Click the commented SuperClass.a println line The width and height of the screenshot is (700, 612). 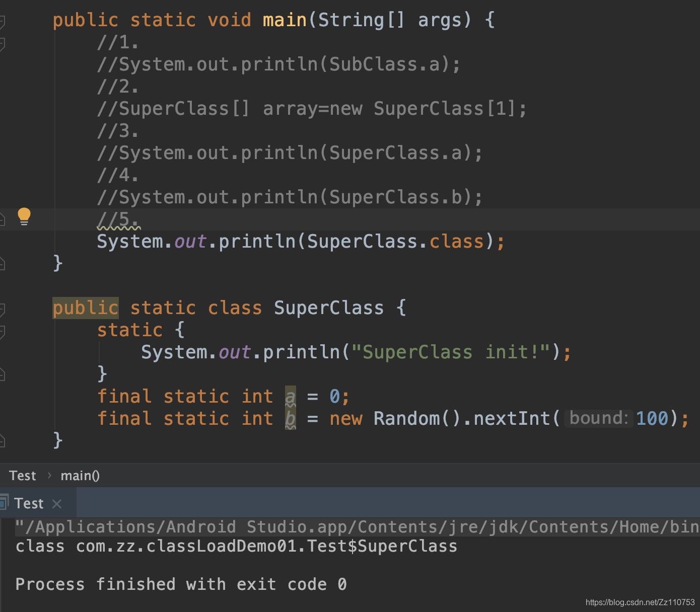[x=290, y=153]
